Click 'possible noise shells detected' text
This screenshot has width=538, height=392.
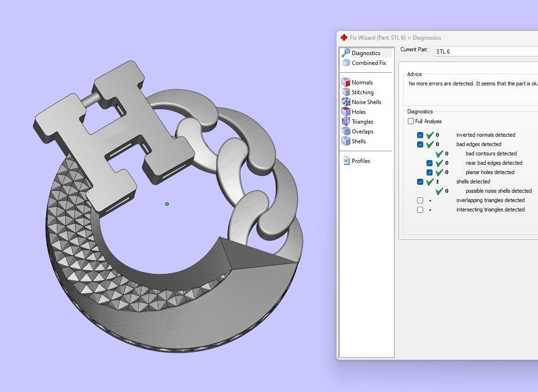pos(498,191)
